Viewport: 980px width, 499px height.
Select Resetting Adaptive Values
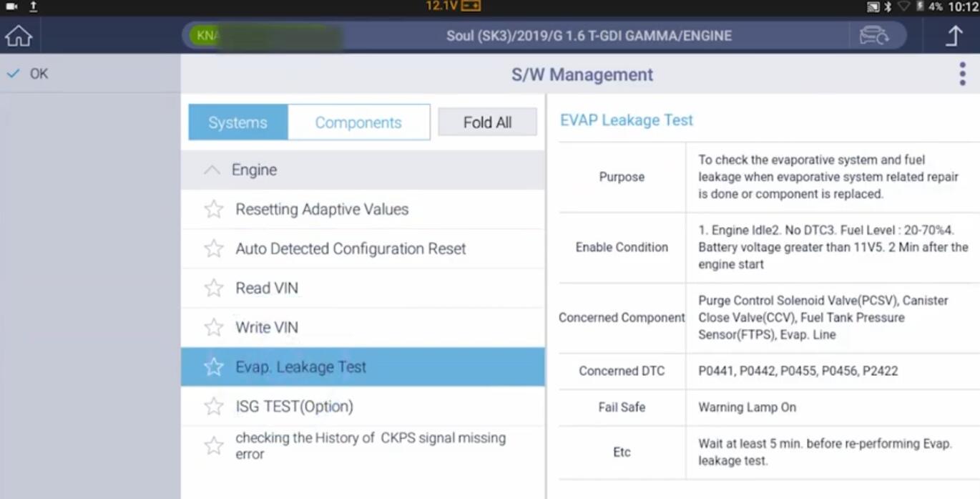tap(363, 209)
